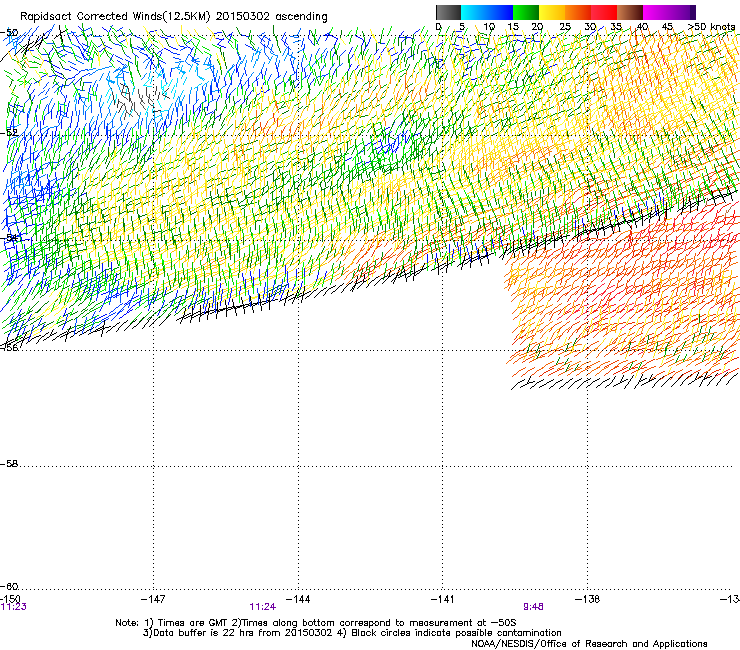Click the '-141' longitude label
740x650 pixels.
tap(443, 599)
